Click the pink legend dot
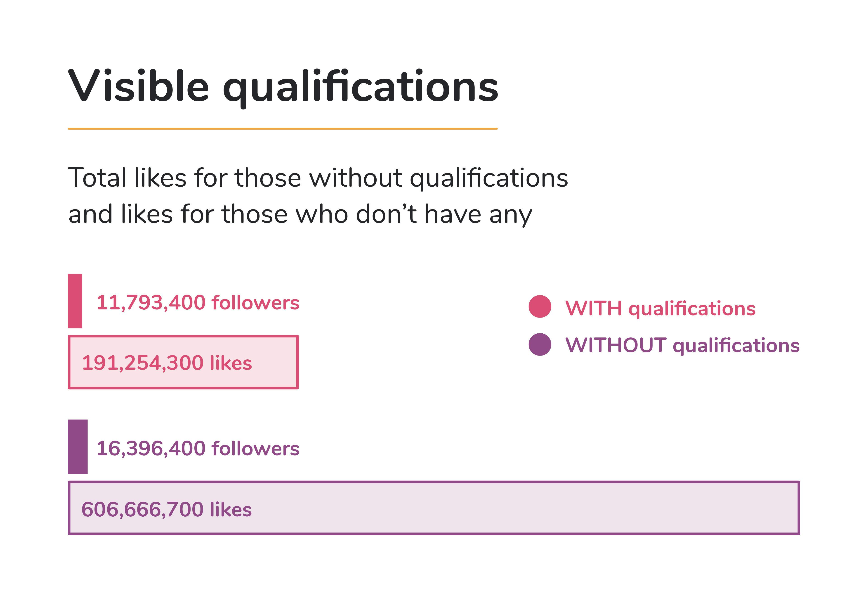This screenshot has width=868, height=603. [x=540, y=306]
